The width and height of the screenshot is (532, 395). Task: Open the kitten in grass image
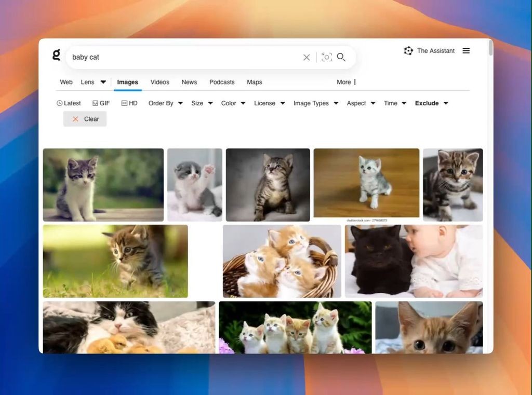pos(115,261)
